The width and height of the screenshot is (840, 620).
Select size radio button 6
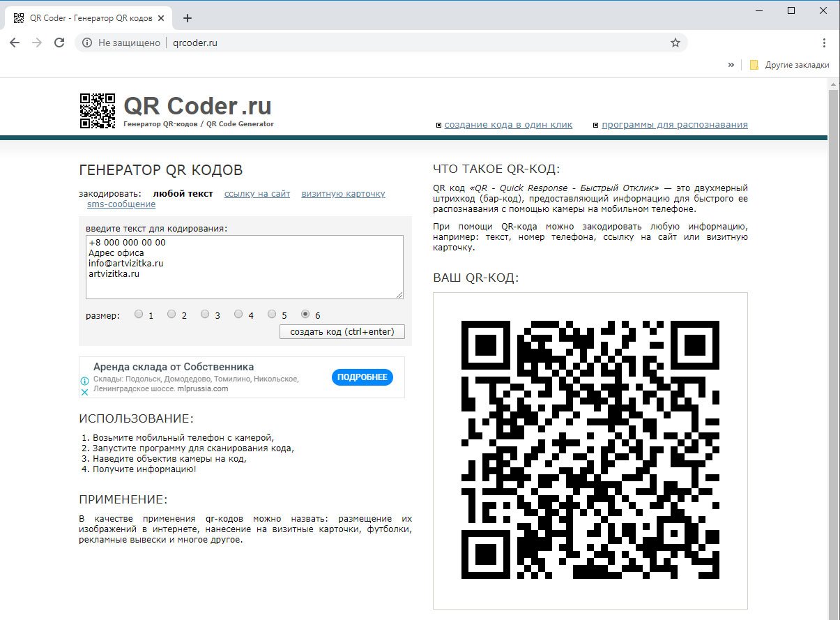pos(305,315)
